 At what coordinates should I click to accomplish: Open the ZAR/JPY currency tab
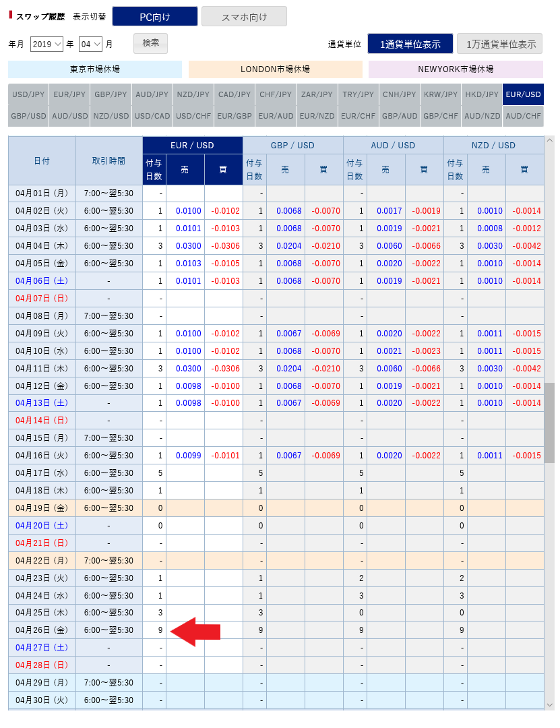(317, 94)
